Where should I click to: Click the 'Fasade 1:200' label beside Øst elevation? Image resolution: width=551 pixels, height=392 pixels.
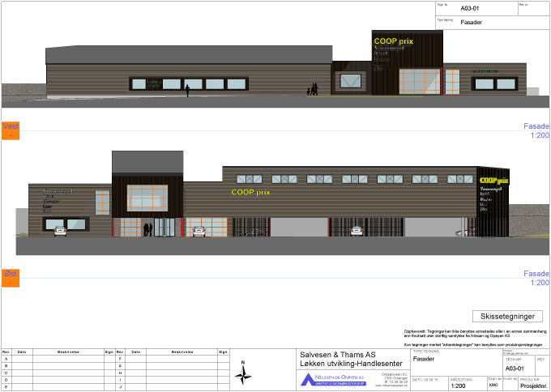[x=536, y=278]
